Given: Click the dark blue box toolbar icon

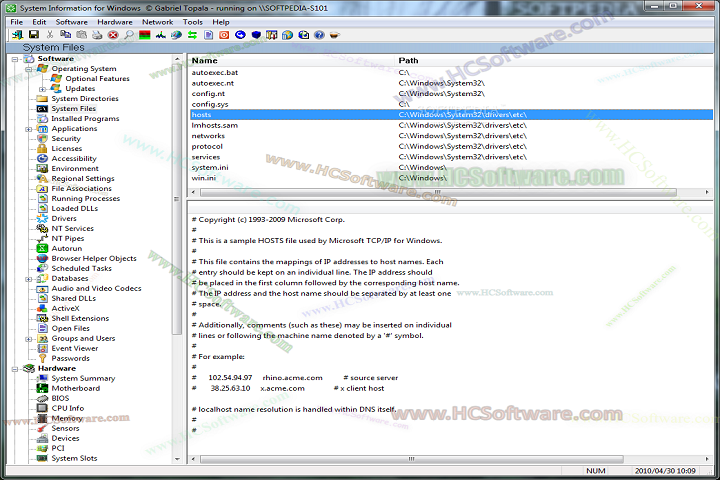Looking at the screenshot, I should pyautogui.click(x=256, y=35).
